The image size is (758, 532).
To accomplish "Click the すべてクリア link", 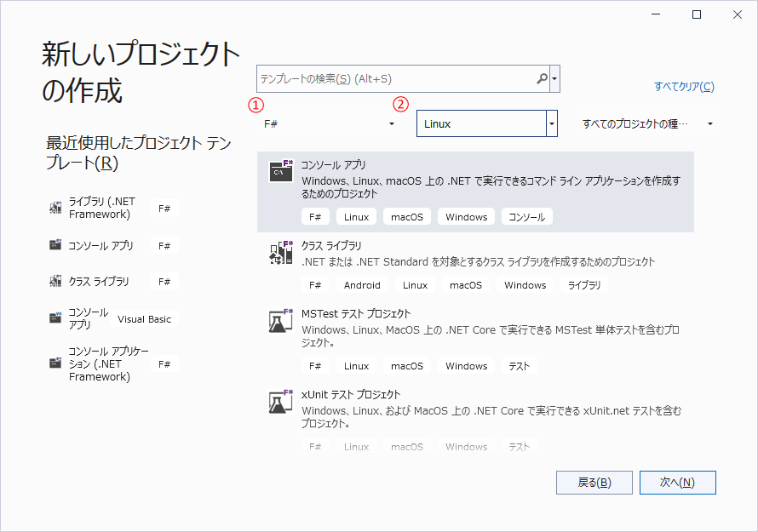I will pyautogui.click(x=684, y=87).
